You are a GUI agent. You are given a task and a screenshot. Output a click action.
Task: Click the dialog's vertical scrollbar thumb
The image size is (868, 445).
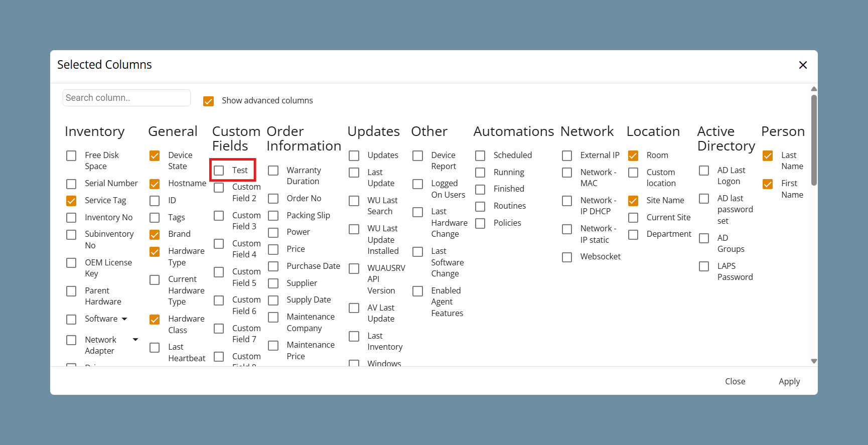click(814, 140)
